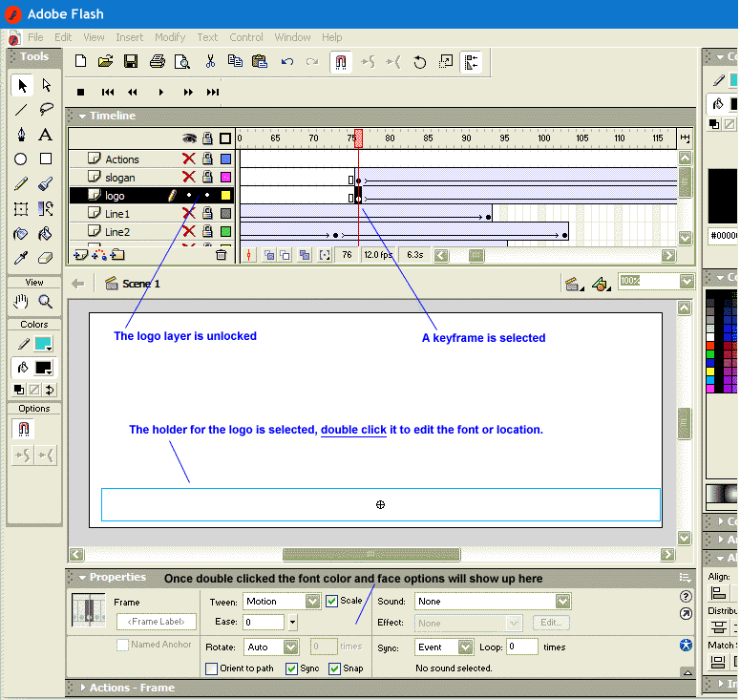Open the Tween dropdown
740x700 pixels.
[x=312, y=602]
